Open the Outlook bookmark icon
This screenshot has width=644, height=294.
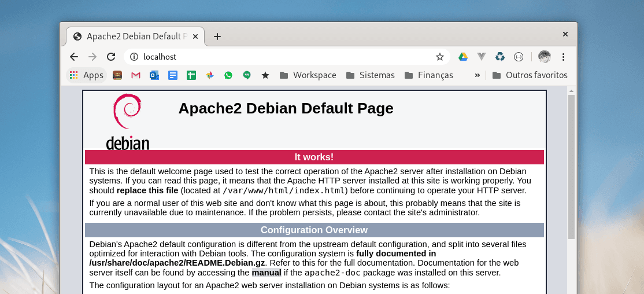pyautogui.click(x=154, y=75)
